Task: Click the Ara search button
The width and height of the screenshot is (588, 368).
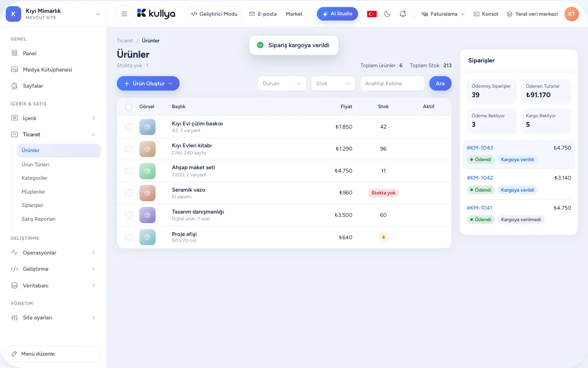Action: click(x=440, y=83)
